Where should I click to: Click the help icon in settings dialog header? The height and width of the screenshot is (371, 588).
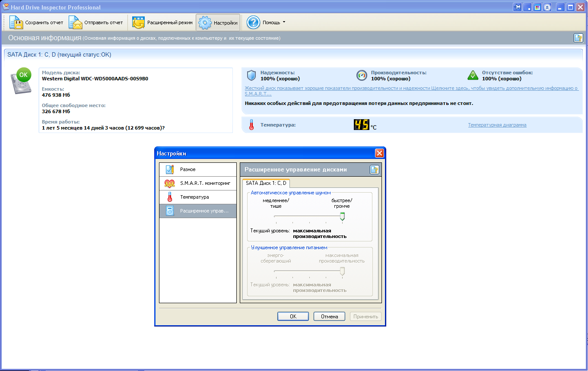(x=374, y=170)
